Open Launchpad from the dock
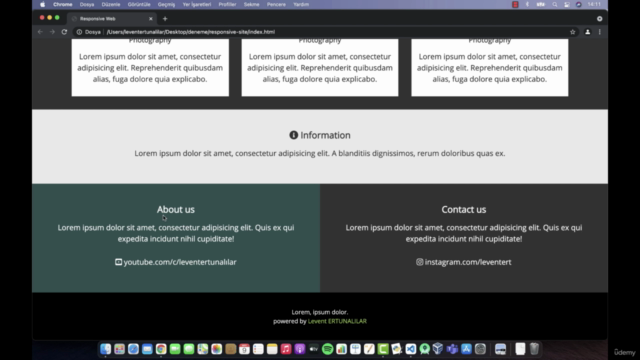Image resolution: width=640 pixels, height=360 pixels. pos(119,349)
